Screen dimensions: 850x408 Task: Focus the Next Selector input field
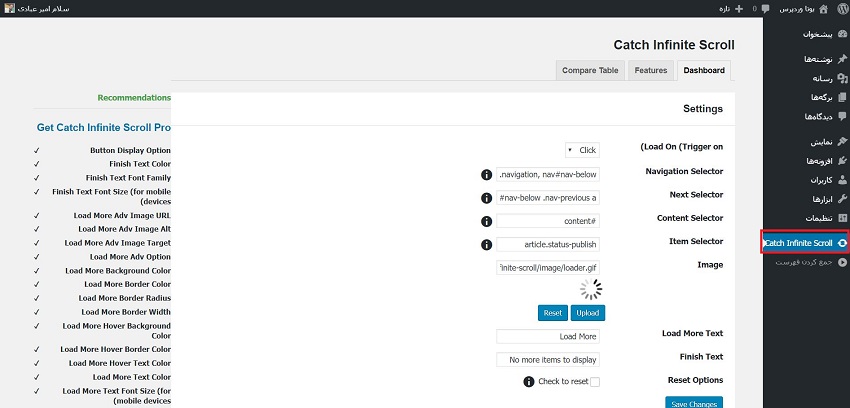(548, 198)
